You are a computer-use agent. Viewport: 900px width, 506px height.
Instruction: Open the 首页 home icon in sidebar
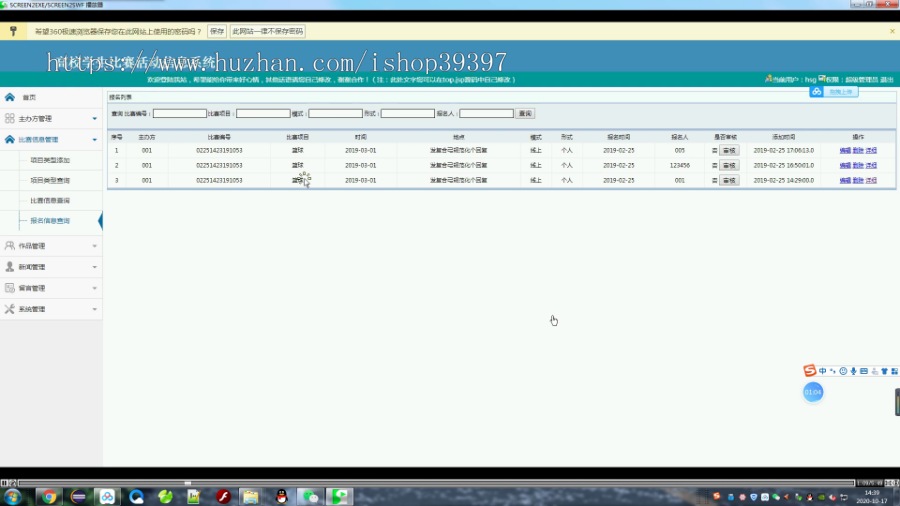[10, 97]
